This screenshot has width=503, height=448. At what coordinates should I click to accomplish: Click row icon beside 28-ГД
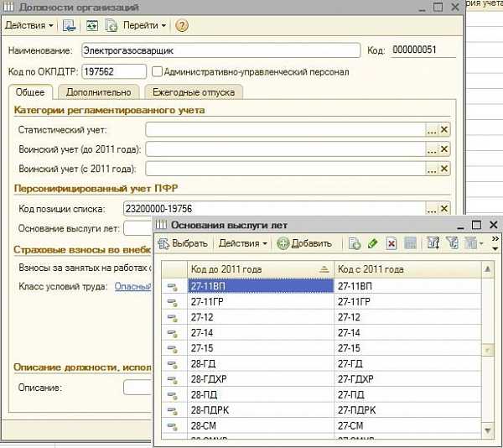pyautogui.click(x=173, y=364)
